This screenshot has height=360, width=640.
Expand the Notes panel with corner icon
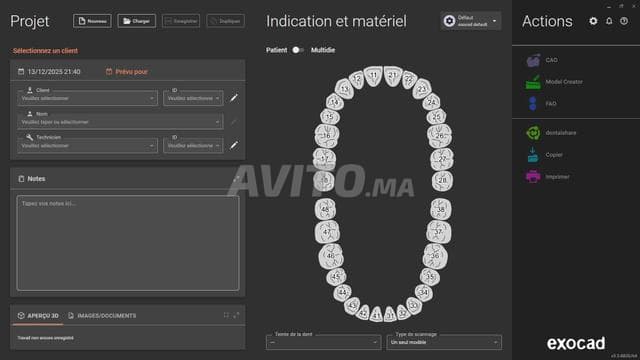point(236,178)
